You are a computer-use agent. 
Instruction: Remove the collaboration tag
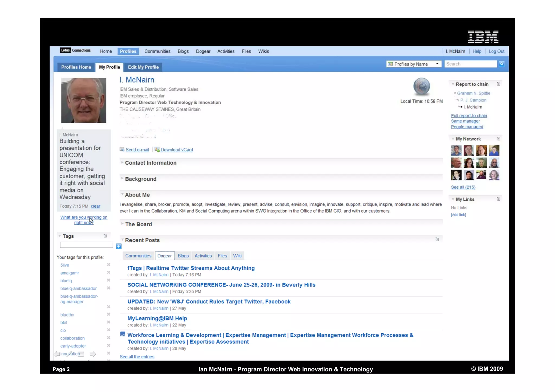[x=108, y=338]
